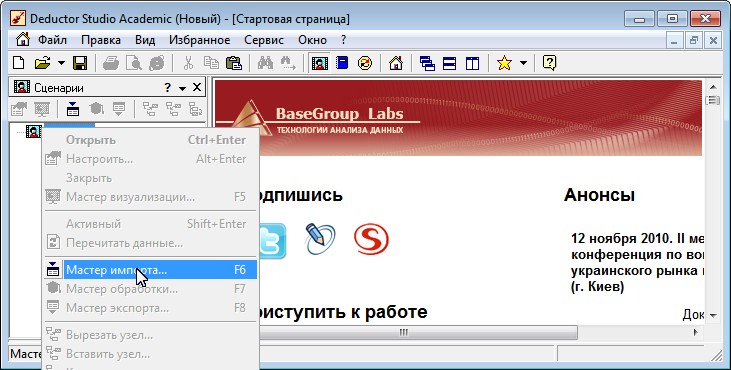Screen dimensions: 731x370
Task: Click the import wizard icon in Сценарии toolbar
Action: (x=73, y=110)
